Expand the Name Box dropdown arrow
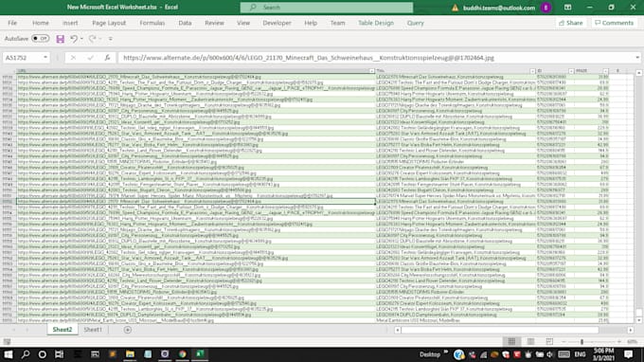644x362 pixels. 45,58
